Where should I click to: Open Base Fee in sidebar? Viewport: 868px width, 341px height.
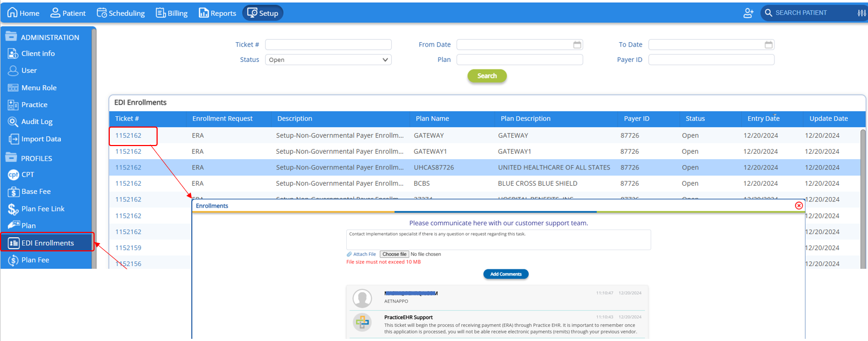click(29, 192)
